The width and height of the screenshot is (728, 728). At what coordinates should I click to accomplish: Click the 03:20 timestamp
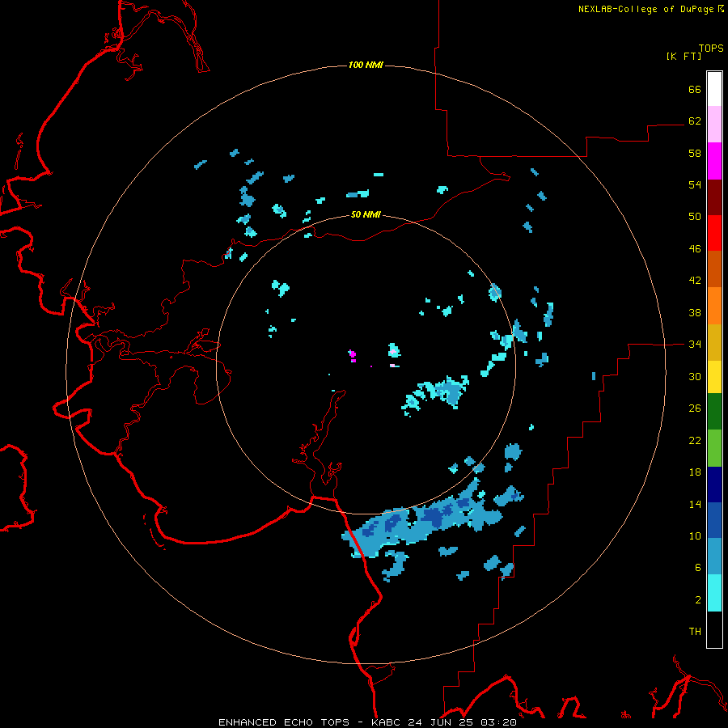click(x=498, y=722)
